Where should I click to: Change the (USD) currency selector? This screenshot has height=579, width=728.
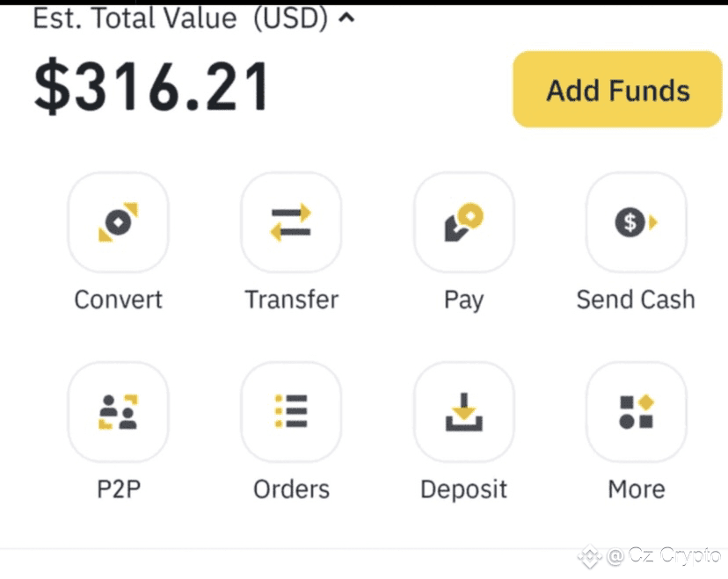(x=291, y=18)
